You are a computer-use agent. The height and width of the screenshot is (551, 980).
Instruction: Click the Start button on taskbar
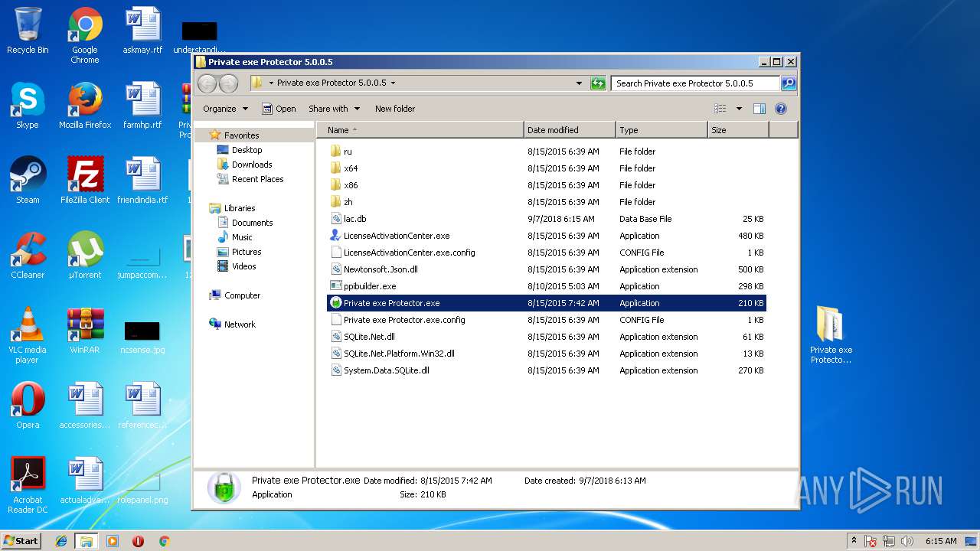21,540
